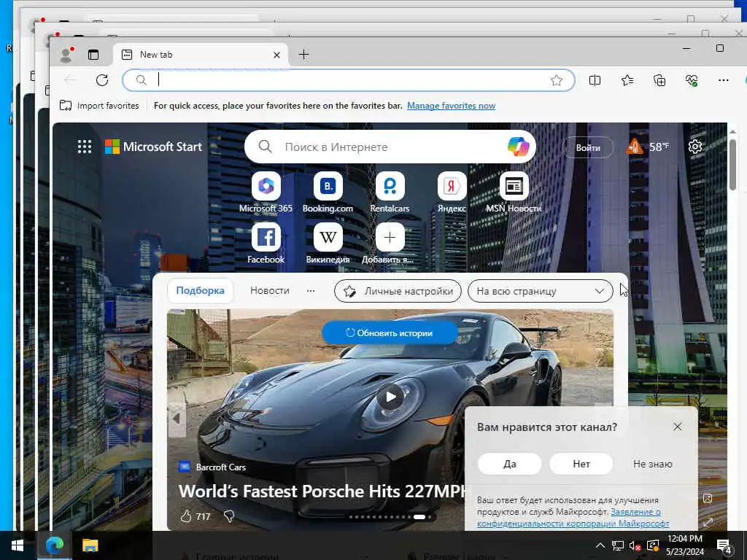747x560 pixels.
Task: Answer Нет in feedback popup
Action: point(581,464)
